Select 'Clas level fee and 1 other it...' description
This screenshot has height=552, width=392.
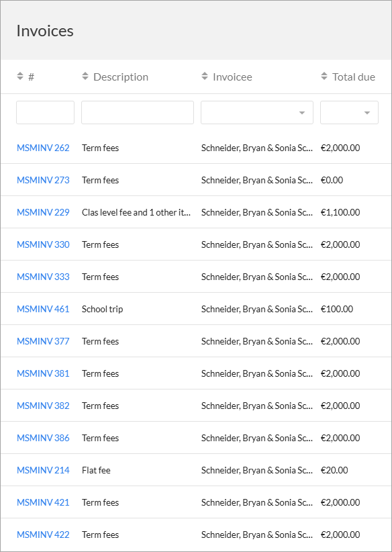(x=136, y=212)
